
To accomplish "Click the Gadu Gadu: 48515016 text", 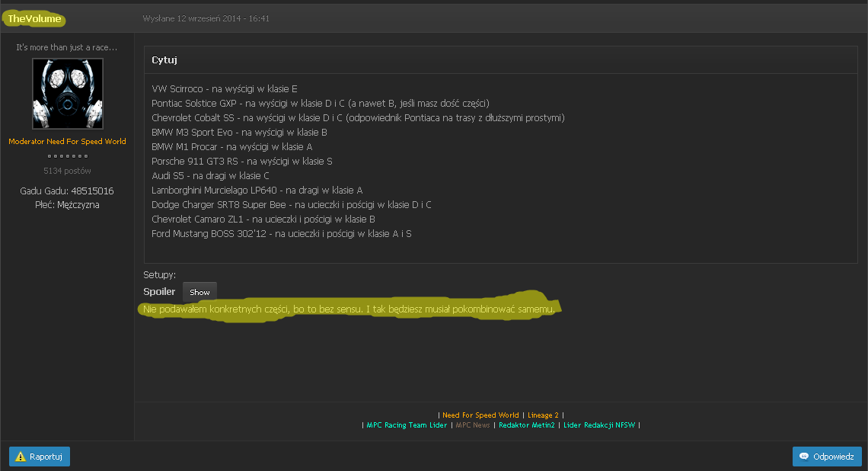I will point(67,191).
